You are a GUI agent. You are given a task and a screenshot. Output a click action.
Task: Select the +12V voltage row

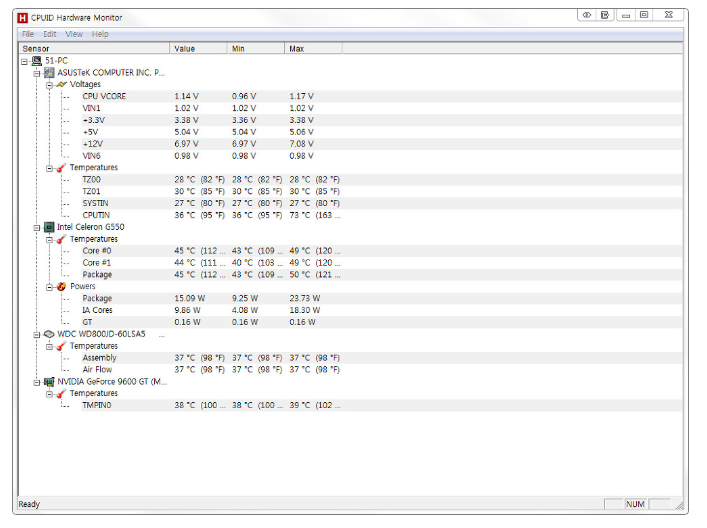(381, 144)
